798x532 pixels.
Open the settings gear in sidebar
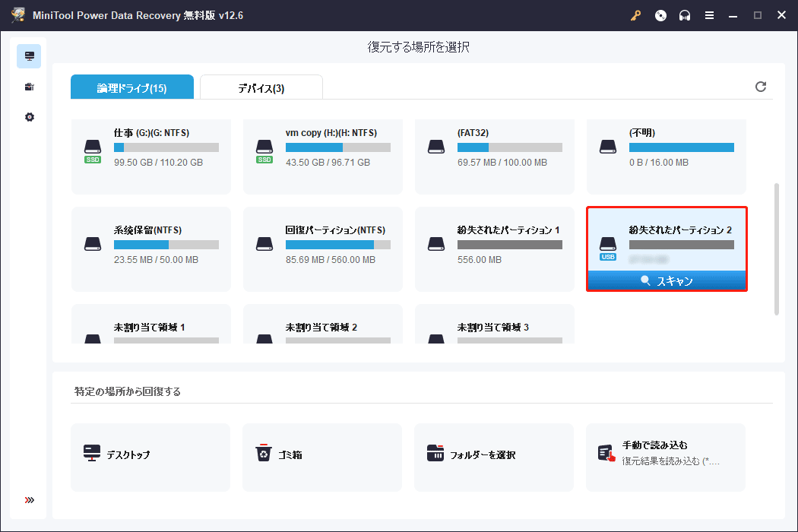point(29,117)
